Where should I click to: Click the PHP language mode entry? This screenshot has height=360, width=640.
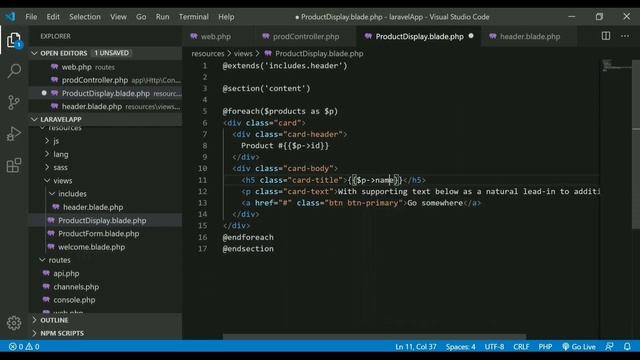(x=545, y=347)
